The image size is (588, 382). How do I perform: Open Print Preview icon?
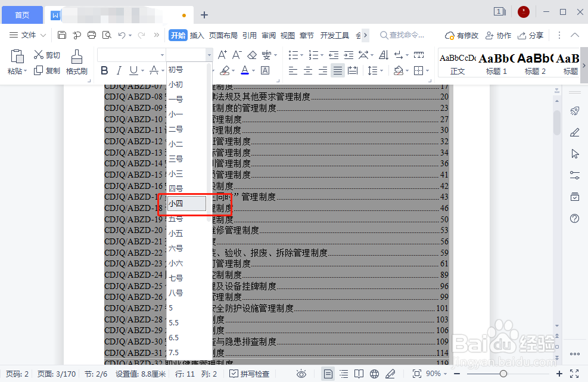(x=107, y=35)
